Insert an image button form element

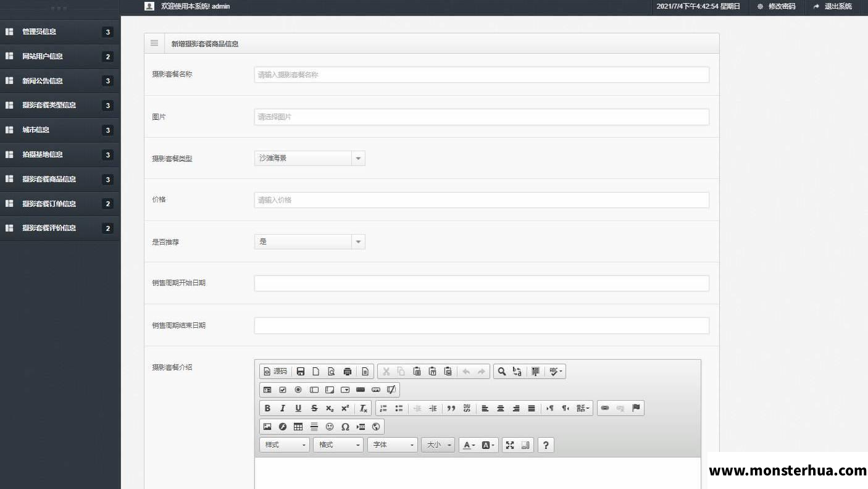pyautogui.click(x=376, y=390)
